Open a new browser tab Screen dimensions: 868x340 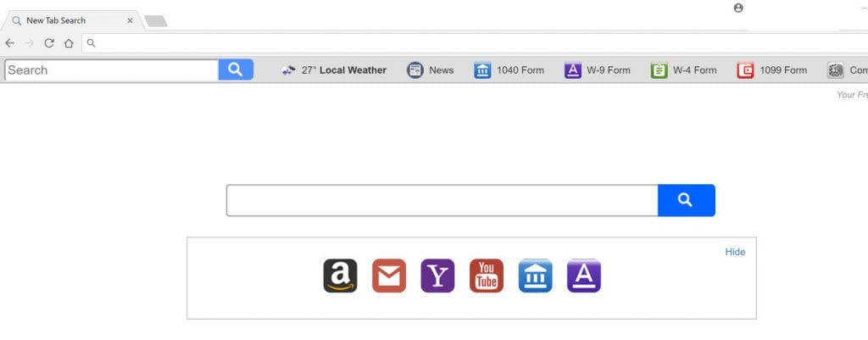156,21
